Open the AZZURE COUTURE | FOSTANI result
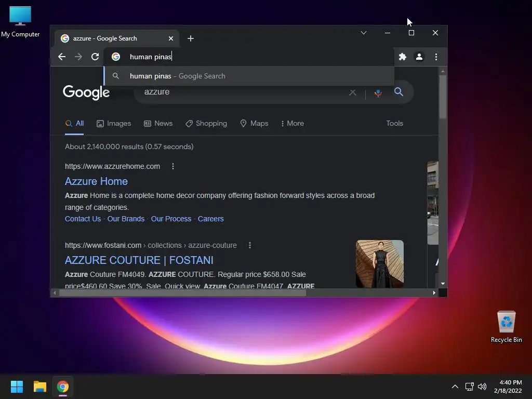Screen dimensions: 532x399 click(139, 260)
